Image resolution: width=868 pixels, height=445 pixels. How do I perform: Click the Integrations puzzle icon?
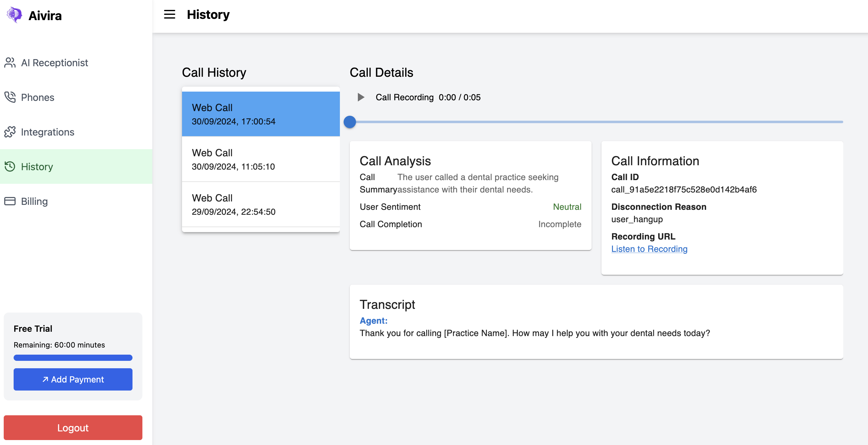(x=10, y=132)
